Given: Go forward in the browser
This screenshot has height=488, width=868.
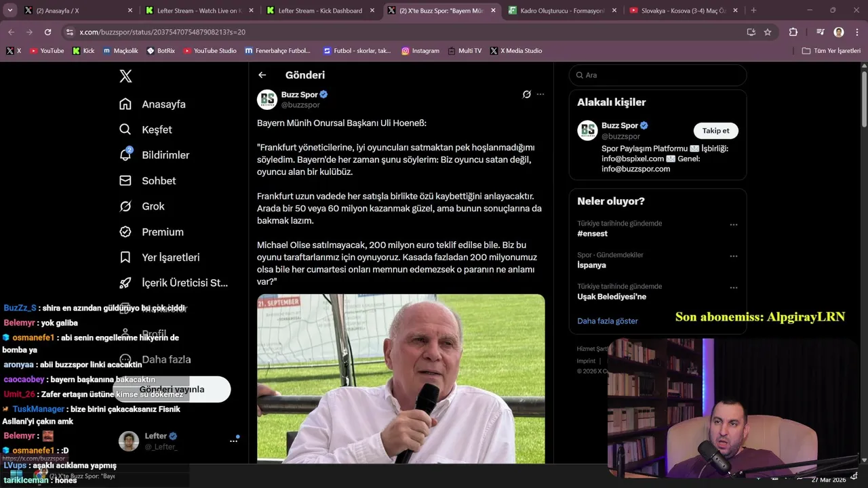Looking at the screenshot, I should tap(29, 32).
